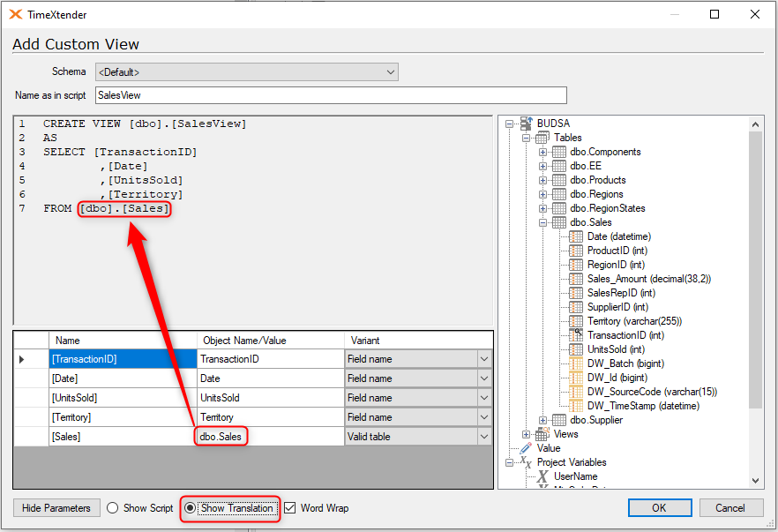Click the DW_SourceCode system field icon
Screen dimensions: 778x532
pyautogui.click(x=576, y=392)
